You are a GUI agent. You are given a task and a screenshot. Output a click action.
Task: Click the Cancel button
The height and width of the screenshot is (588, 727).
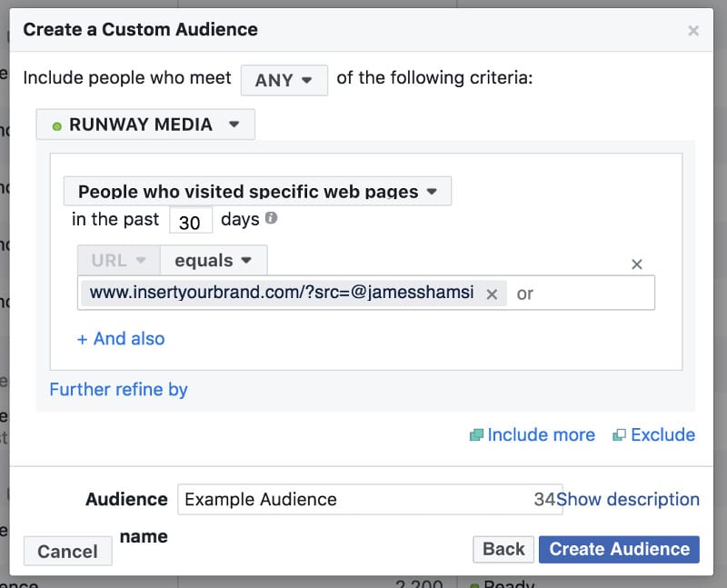67,552
